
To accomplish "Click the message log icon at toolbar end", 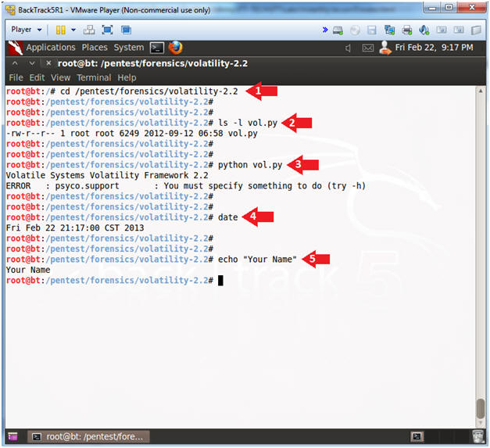I will 476,30.
